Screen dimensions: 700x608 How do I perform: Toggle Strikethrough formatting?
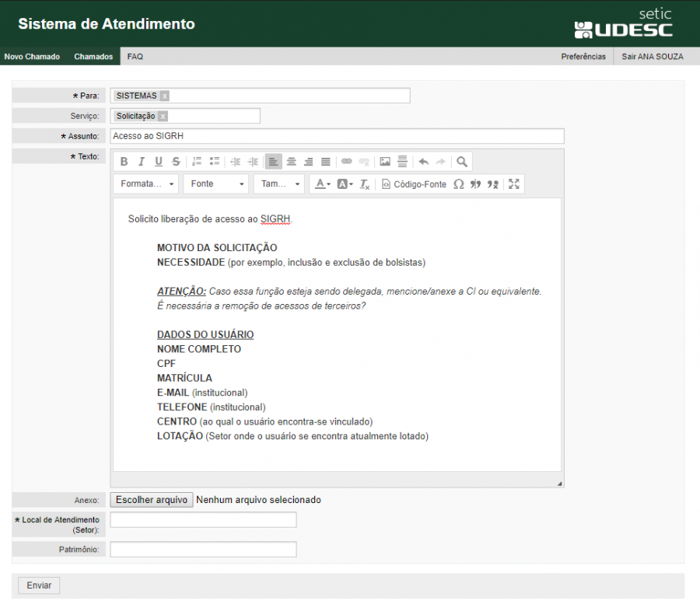176,162
